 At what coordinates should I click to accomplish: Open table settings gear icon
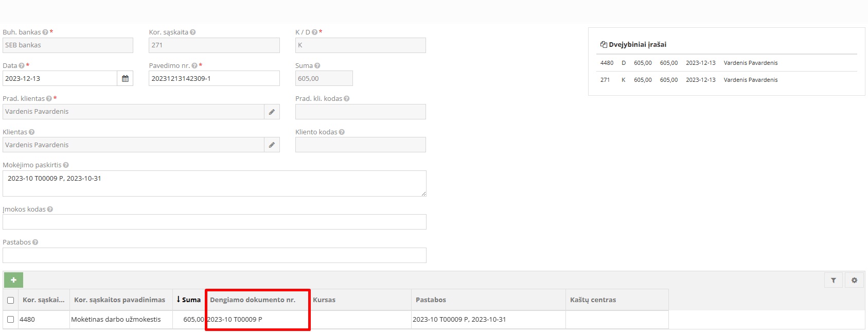click(x=854, y=281)
